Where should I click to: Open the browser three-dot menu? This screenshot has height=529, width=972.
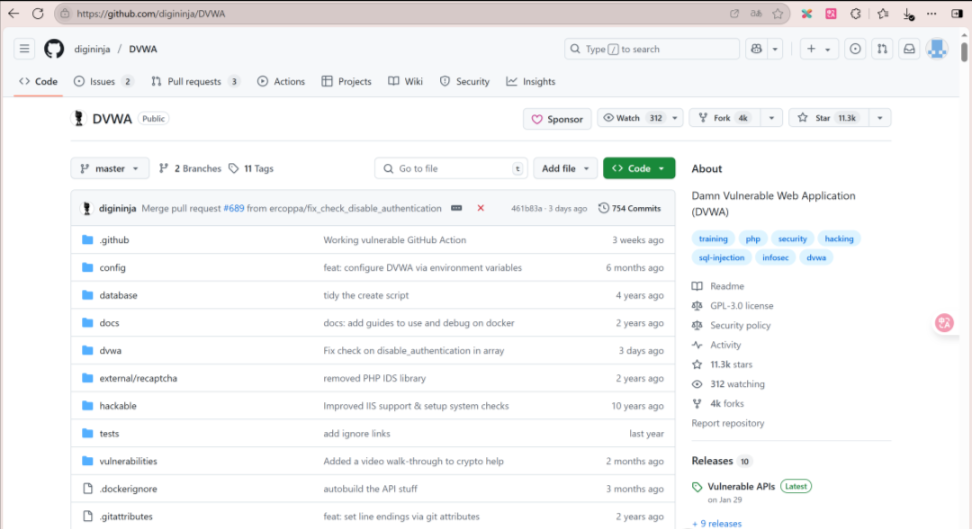(x=932, y=14)
